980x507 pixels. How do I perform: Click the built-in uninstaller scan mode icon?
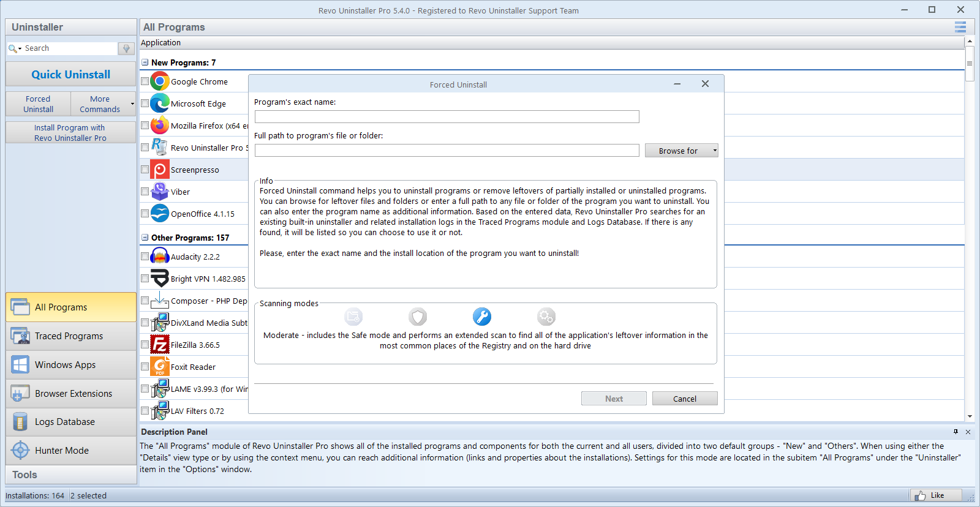point(353,317)
